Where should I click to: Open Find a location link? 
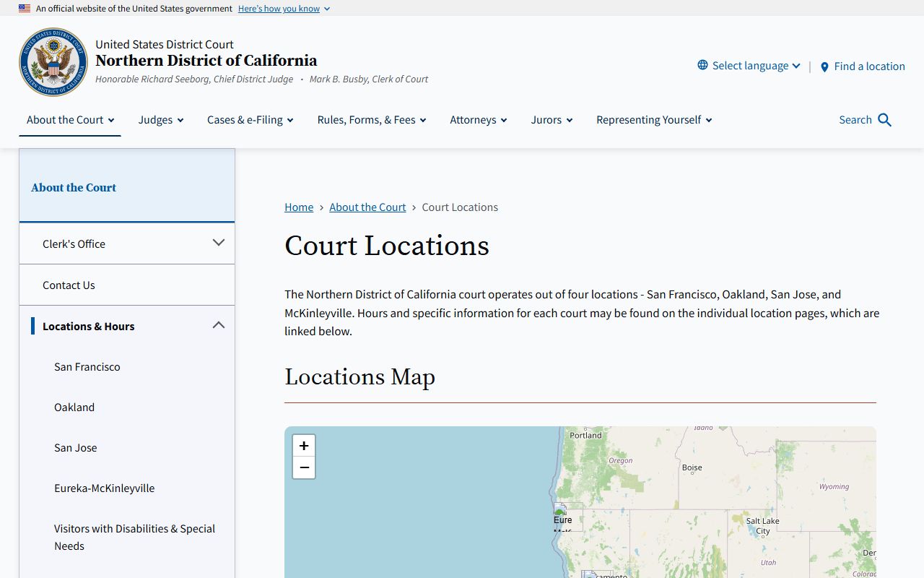863,66
